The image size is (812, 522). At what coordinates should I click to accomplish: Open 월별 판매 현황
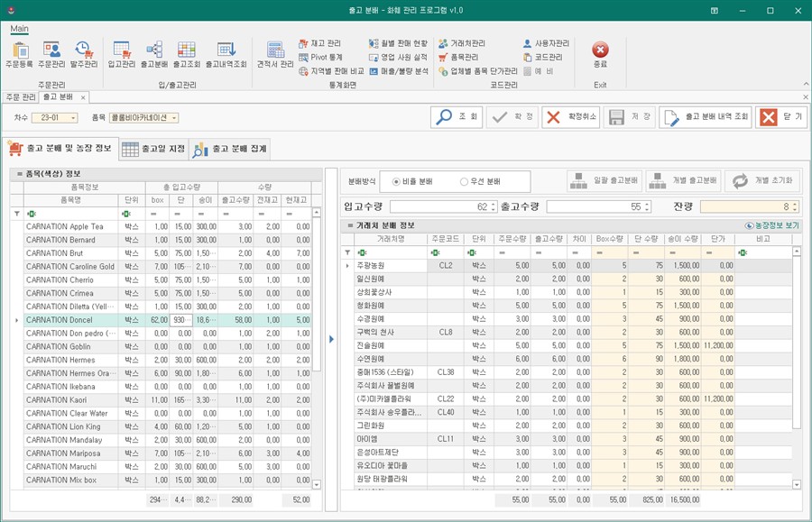click(398, 43)
